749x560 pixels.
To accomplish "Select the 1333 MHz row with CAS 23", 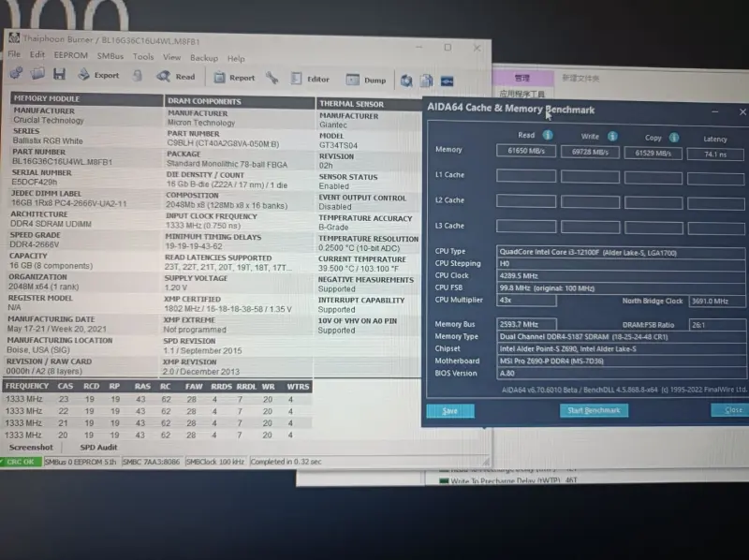I will [157, 399].
